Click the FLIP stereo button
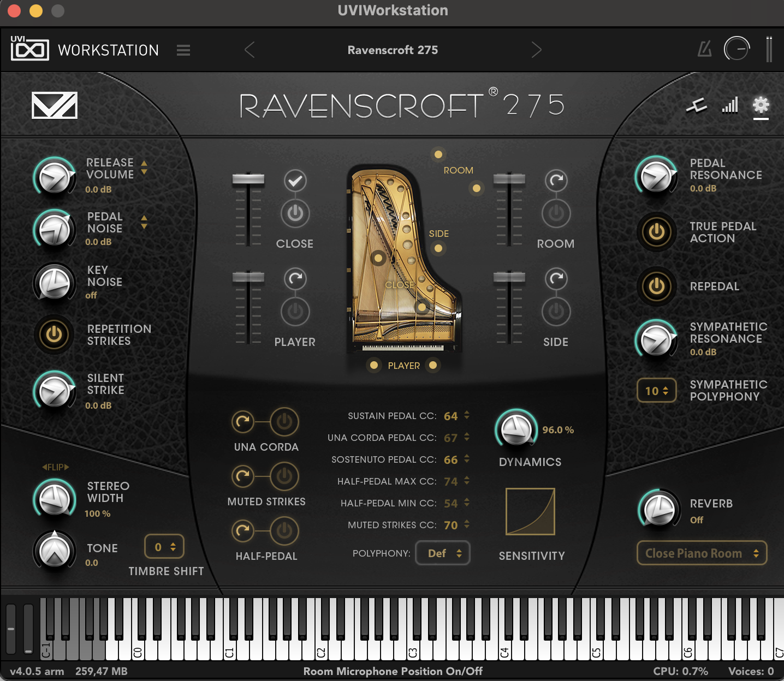 [x=56, y=467]
